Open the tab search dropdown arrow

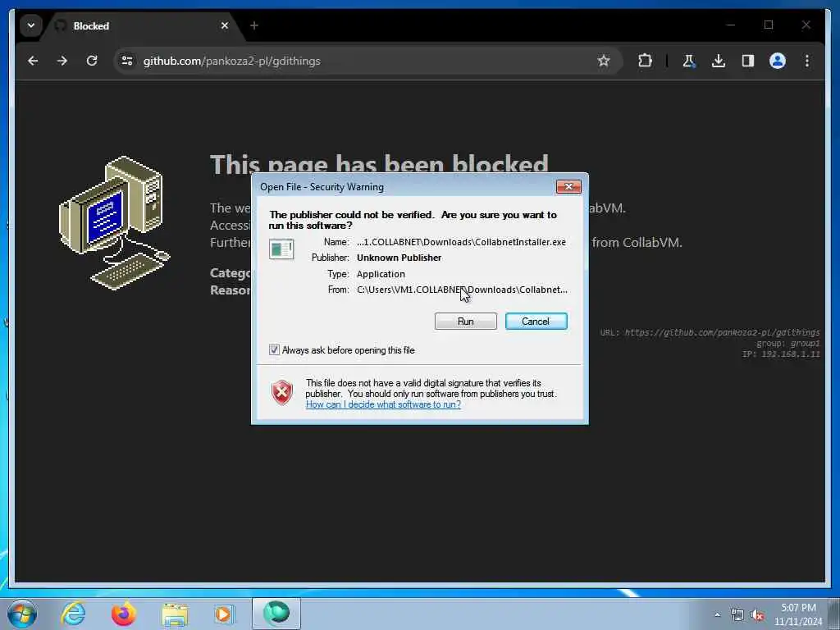pos(31,25)
